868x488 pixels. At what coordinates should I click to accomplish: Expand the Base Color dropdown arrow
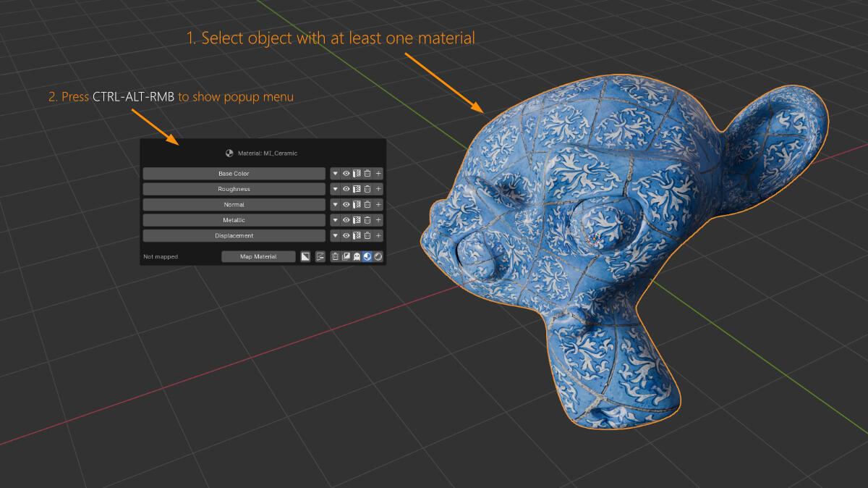pos(335,174)
